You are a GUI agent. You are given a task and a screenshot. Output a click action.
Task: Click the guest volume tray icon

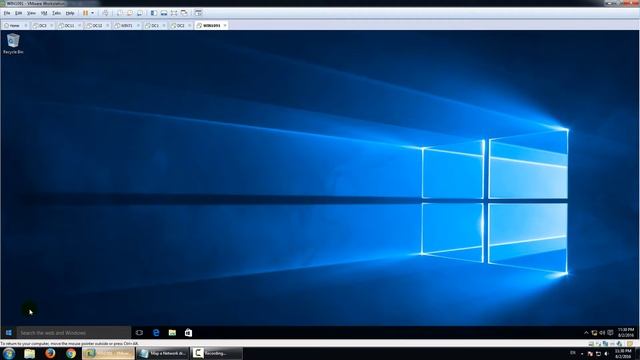point(602,333)
